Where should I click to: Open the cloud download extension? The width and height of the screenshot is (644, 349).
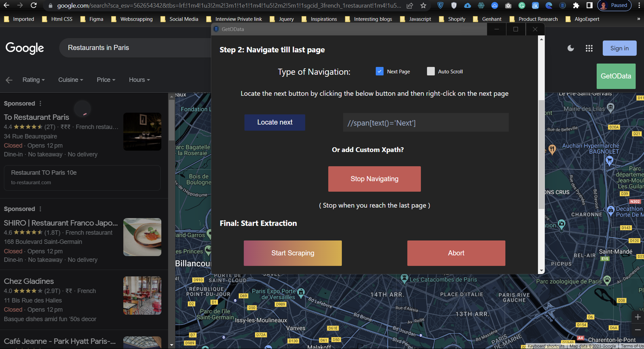click(467, 5)
